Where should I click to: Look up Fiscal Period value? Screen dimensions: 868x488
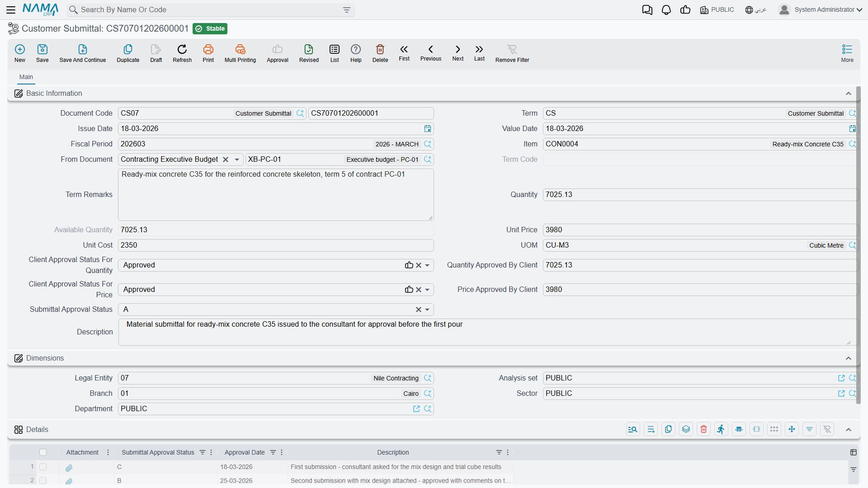[428, 144]
